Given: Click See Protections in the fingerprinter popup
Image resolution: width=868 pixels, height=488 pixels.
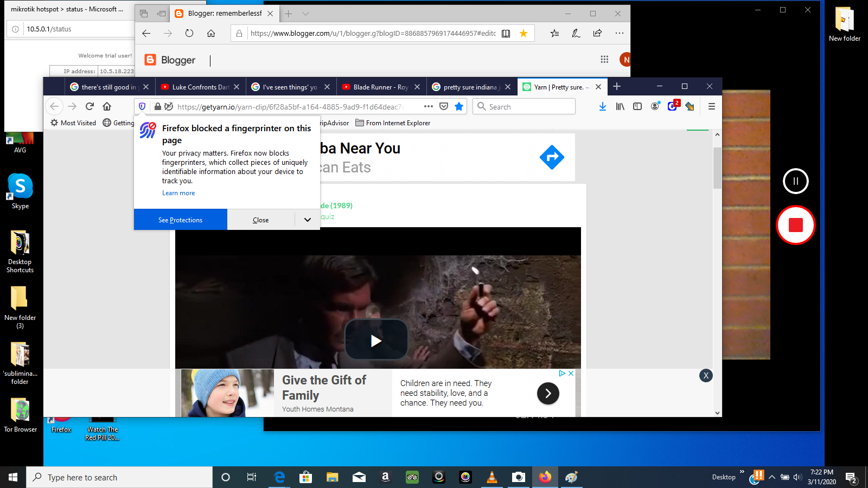Looking at the screenshot, I should pos(181,220).
